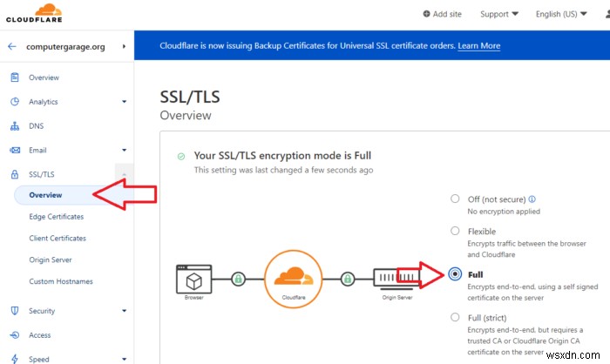Click the Speed lightning icon

click(14, 359)
